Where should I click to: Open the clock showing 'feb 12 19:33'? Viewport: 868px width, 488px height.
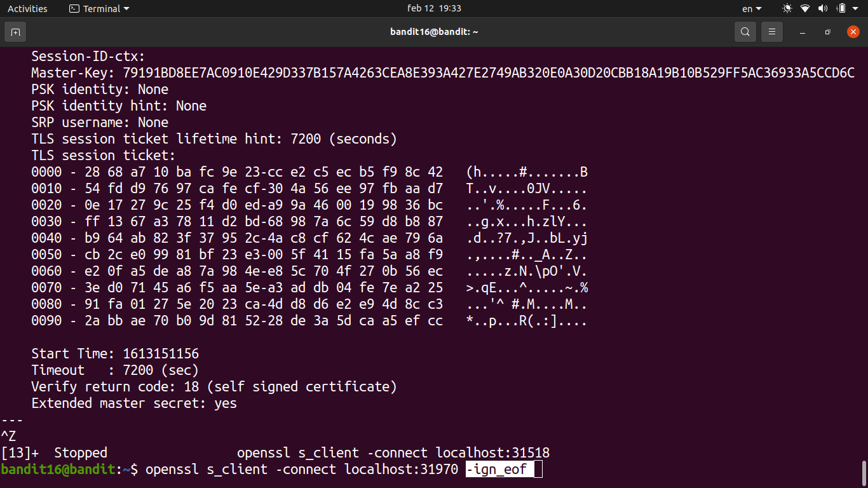tap(434, 9)
